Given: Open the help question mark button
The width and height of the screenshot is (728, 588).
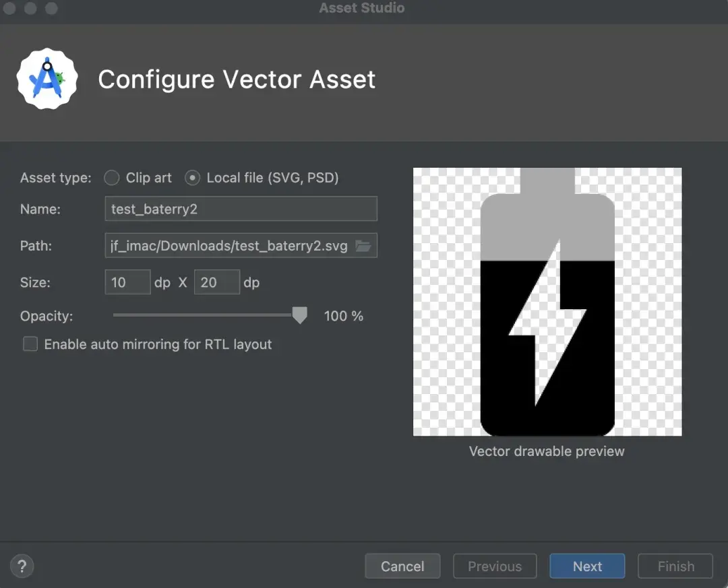Looking at the screenshot, I should tap(22, 566).
